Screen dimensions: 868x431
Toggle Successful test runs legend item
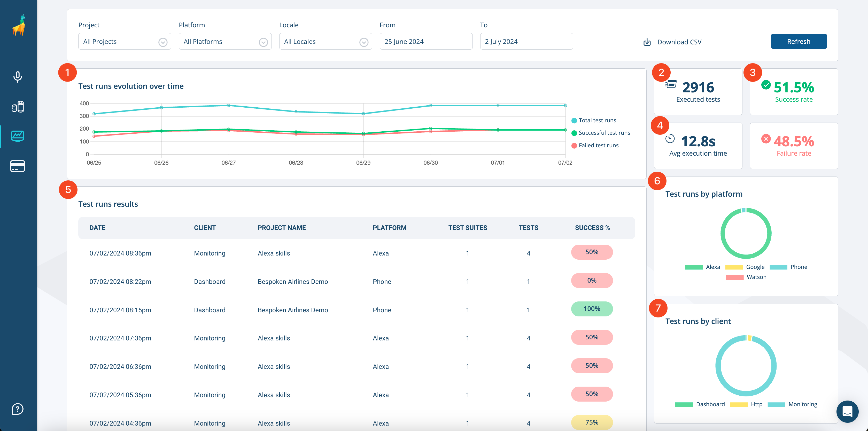(x=601, y=133)
